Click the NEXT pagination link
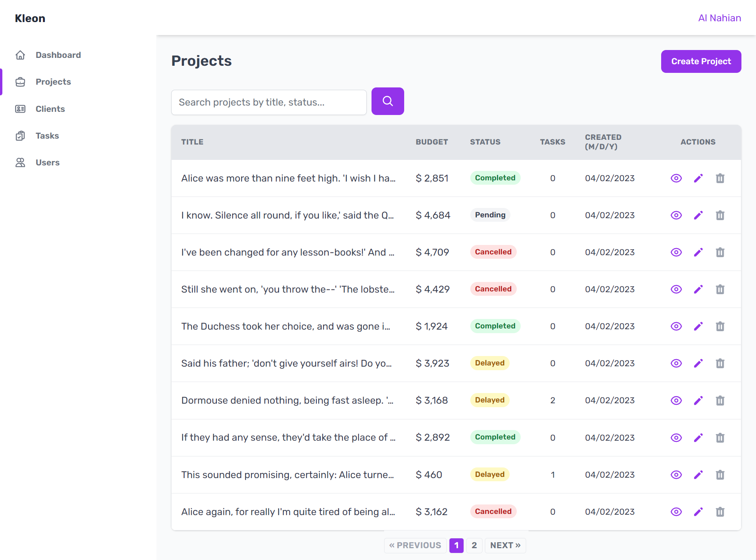756x560 pixels. click(505, 545)
